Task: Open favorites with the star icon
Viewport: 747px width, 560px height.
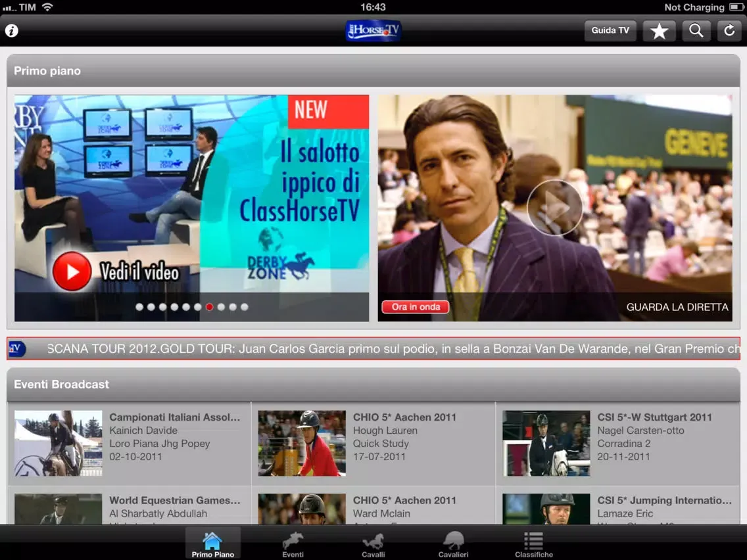Action: pos(659,30)
